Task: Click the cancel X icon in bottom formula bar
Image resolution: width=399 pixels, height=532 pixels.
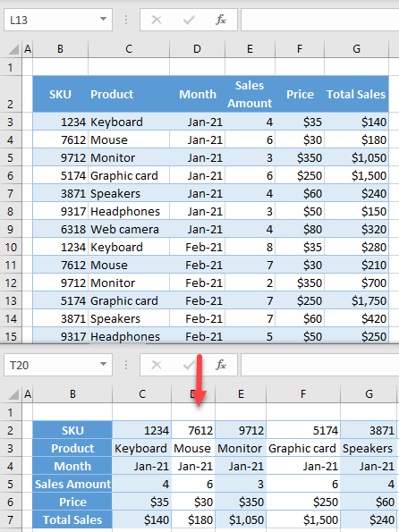Action: (157, 365)
